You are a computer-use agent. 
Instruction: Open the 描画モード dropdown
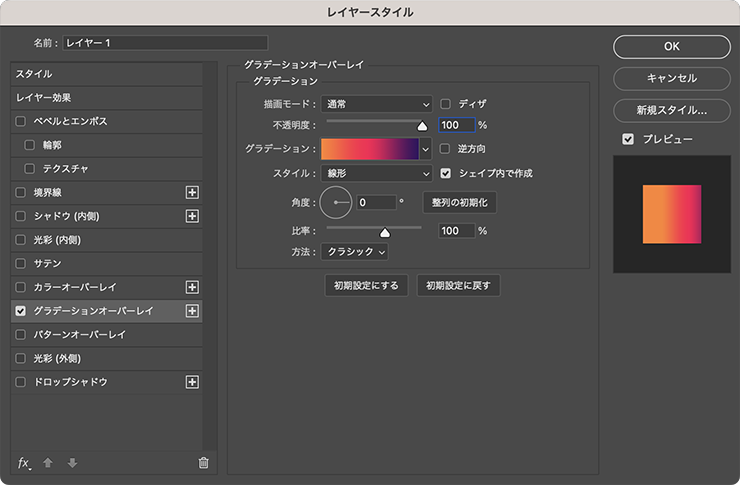(376, 103)
